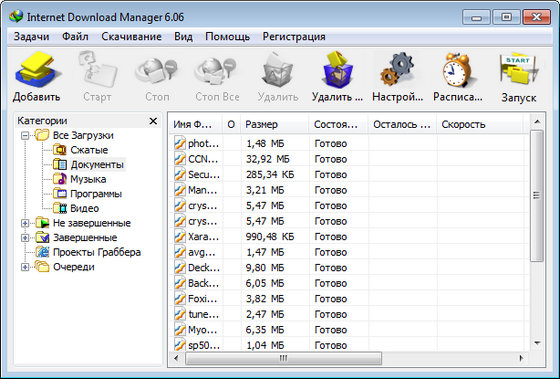The width and height of the screenshot is (560, 379).
Task: Click the Скорость column header
Action: 480,124
